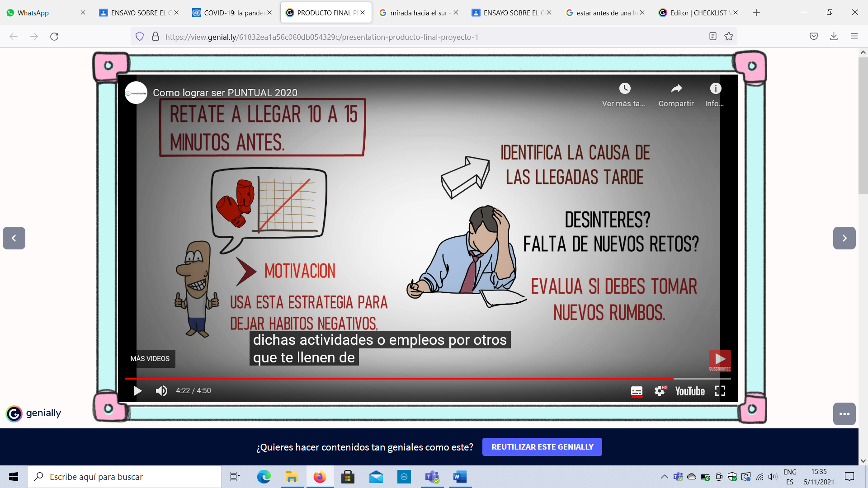
Task: Open Microsoft Word from the taskbar
Action: click(460, 477)
